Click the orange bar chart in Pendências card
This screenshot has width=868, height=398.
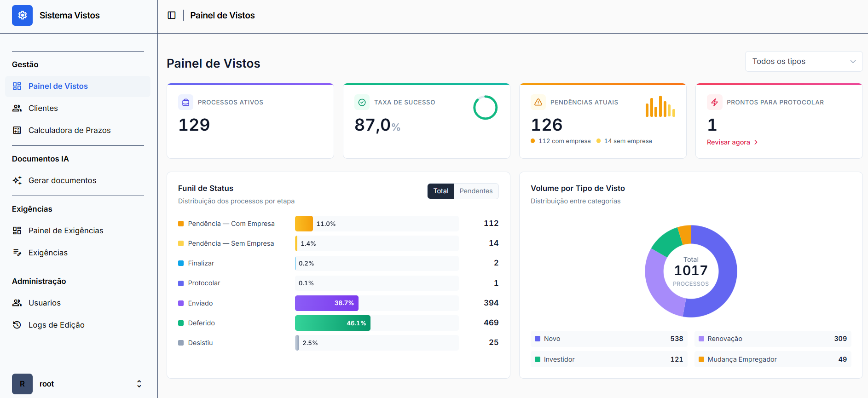pyautogui.click(x=660, y=106)
